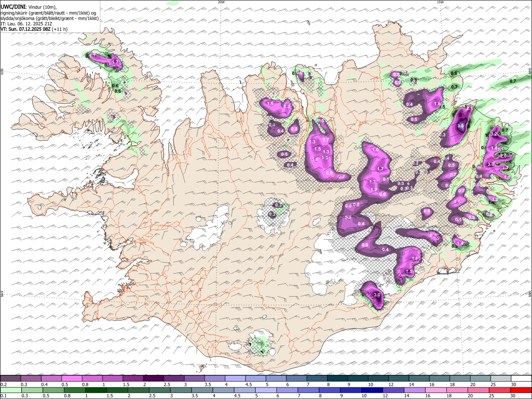Click the upper scale swatch starting at 3
The height and width of the screenshot is (399, 532).
[194, 378]
